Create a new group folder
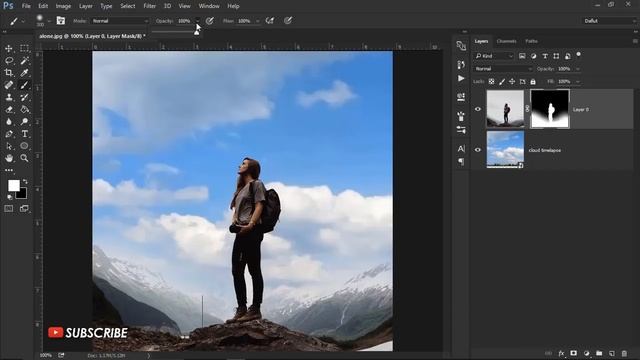The image size is (640, 360). click(599, 353)
